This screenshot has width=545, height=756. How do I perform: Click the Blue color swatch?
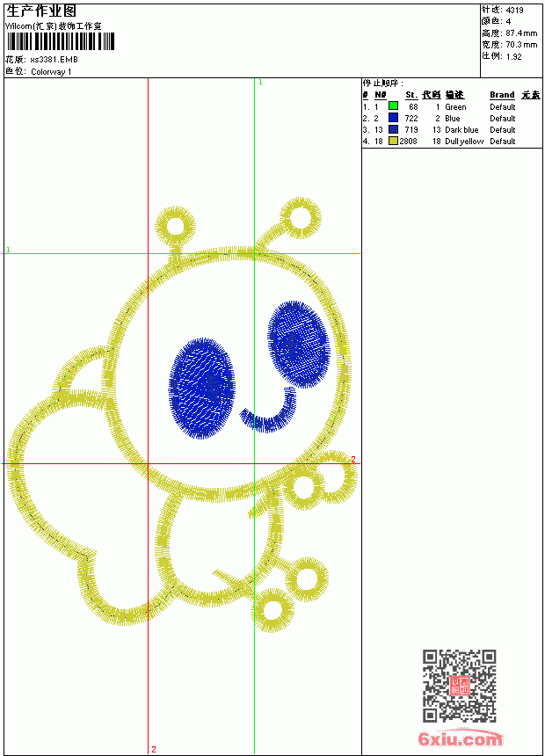click(393, 118)
